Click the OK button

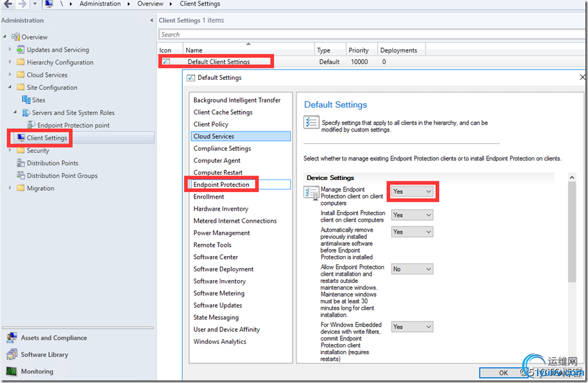point(503,373)
